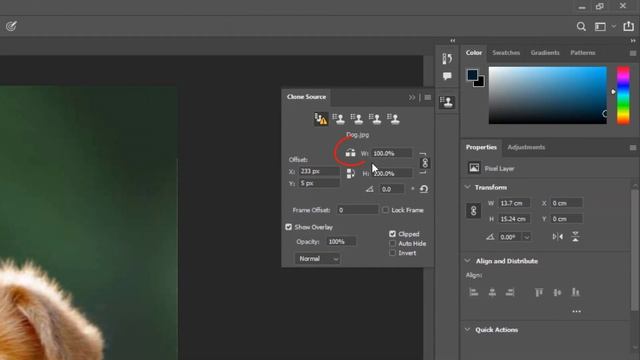Click the Share export icon
Viewport: 640px width, 360px height.
(629, 26)
